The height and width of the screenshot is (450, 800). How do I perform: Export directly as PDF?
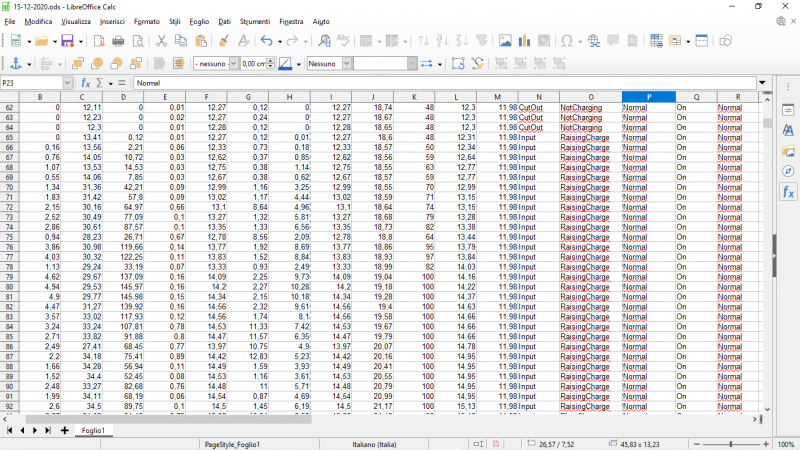[x=97, y=41]
